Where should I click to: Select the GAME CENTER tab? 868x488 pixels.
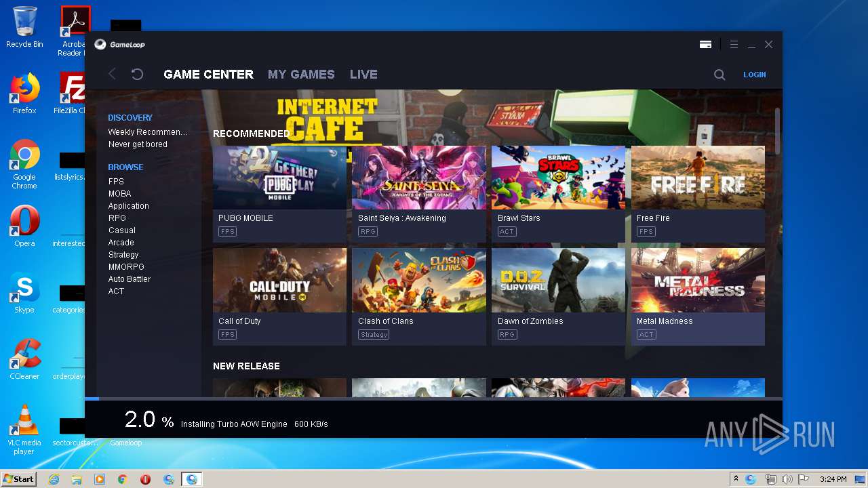[208, 75]
